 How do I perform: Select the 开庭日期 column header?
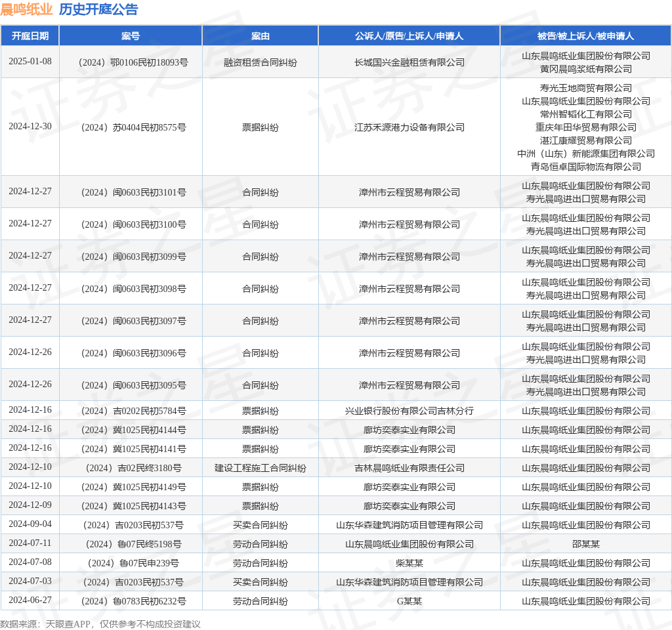(x=30, y=36)
